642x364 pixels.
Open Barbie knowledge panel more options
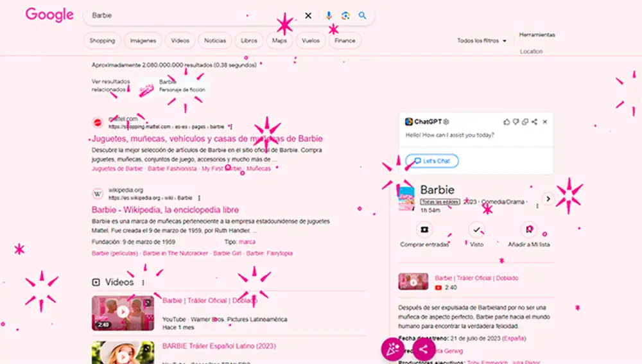(537, 206)
